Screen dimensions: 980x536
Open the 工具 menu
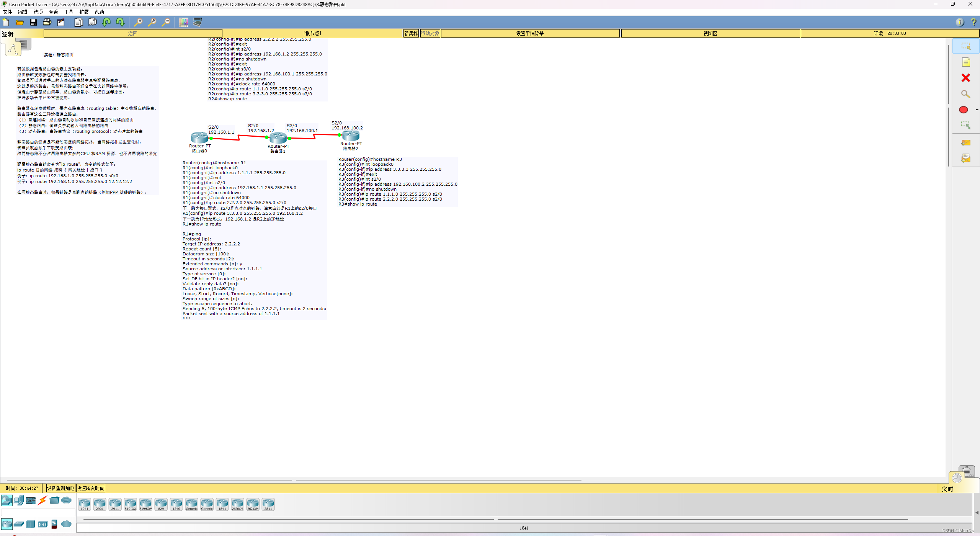(69, 12)
